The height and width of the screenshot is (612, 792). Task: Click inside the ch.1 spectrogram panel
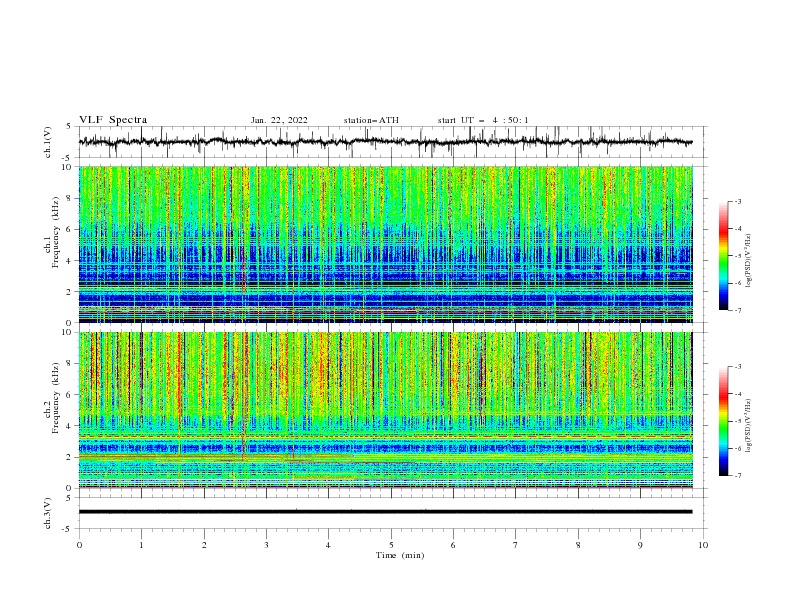click(385, 244)
